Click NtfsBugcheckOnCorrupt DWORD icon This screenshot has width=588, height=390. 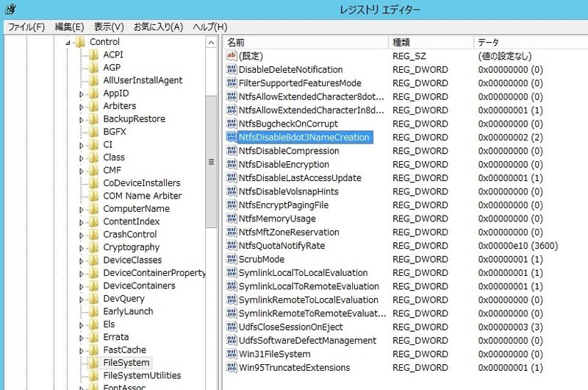click(232, 124)
